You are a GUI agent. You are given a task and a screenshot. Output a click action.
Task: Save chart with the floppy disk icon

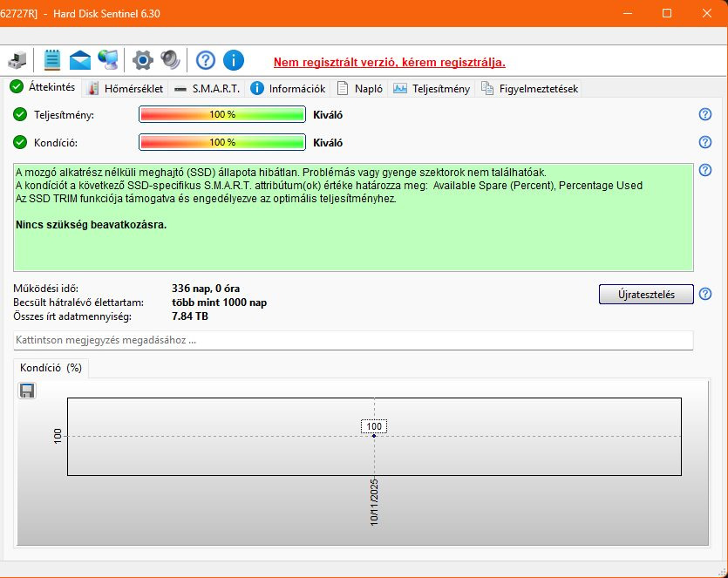(27, 391)
